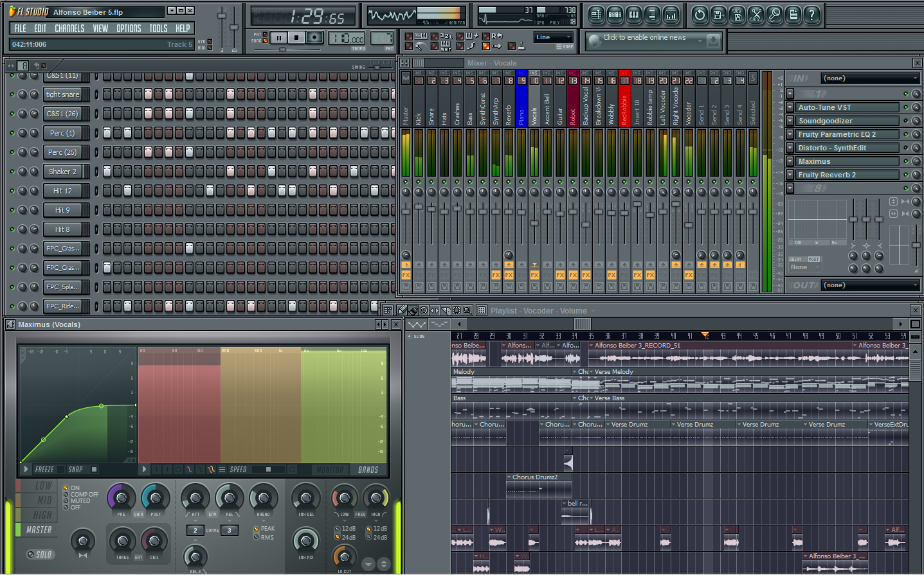Select COMP OFF band mode in Maximus

pos(66,495)
